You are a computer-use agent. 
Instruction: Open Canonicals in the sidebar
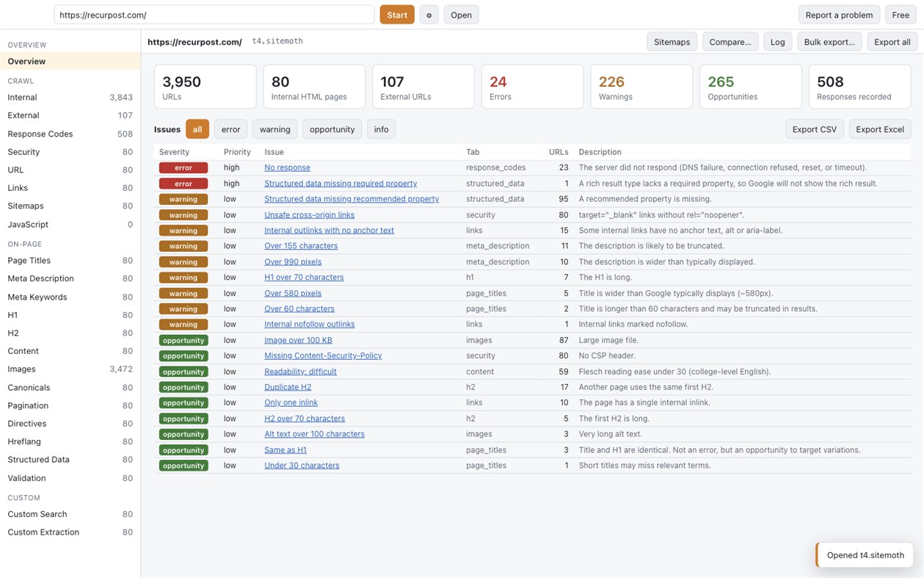point(70,388)
